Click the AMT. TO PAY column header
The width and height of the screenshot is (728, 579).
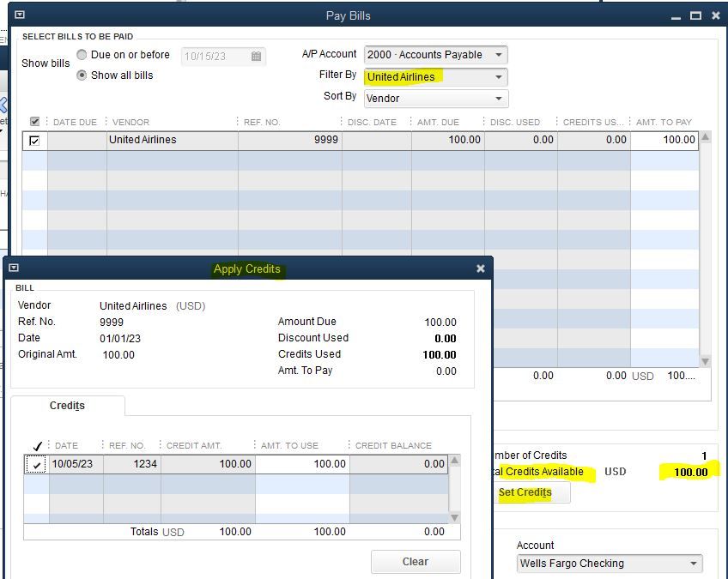click(x=664, y=122)
